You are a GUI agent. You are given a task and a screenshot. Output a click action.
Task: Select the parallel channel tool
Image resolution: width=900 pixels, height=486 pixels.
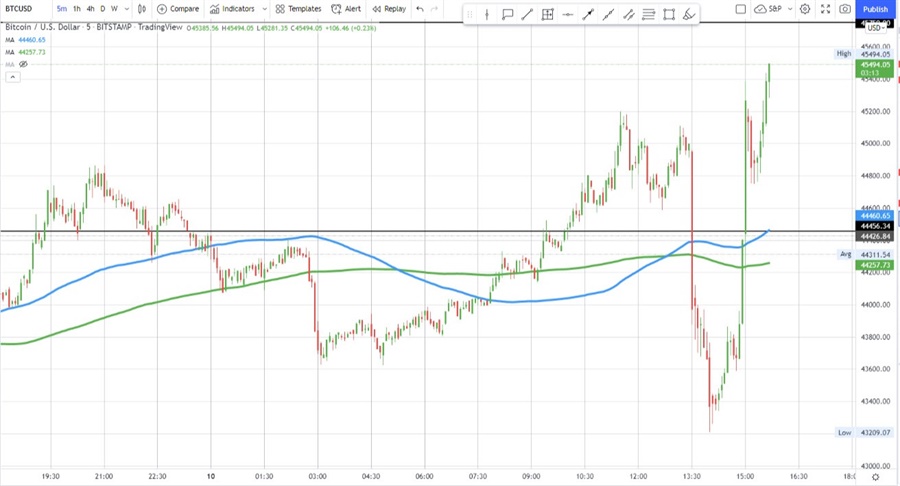pos(629,15)
